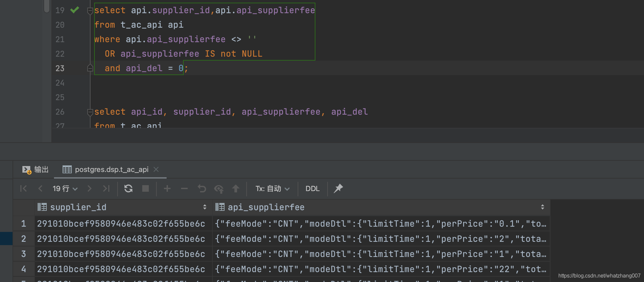Click line number 23 in the gutter
Screen dimensions: 644x282
pos(60,68)
